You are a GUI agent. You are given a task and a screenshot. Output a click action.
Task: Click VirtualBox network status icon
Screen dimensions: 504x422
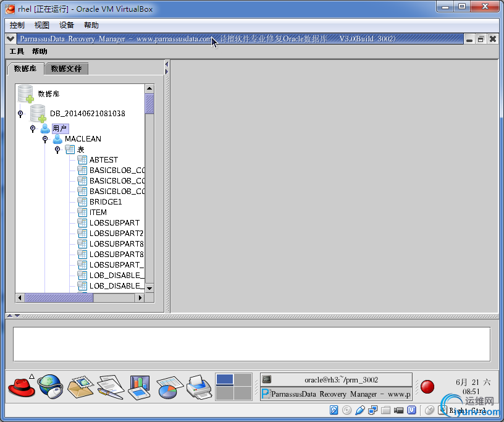pyautogui.click(x=373, y=410)
